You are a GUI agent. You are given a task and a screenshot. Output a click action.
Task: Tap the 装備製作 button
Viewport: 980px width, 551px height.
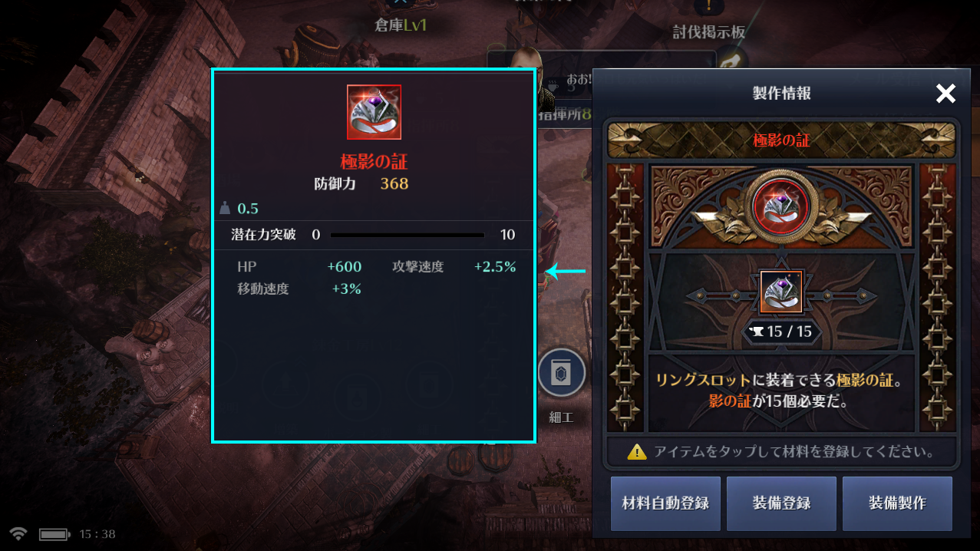tap(897, 503)
